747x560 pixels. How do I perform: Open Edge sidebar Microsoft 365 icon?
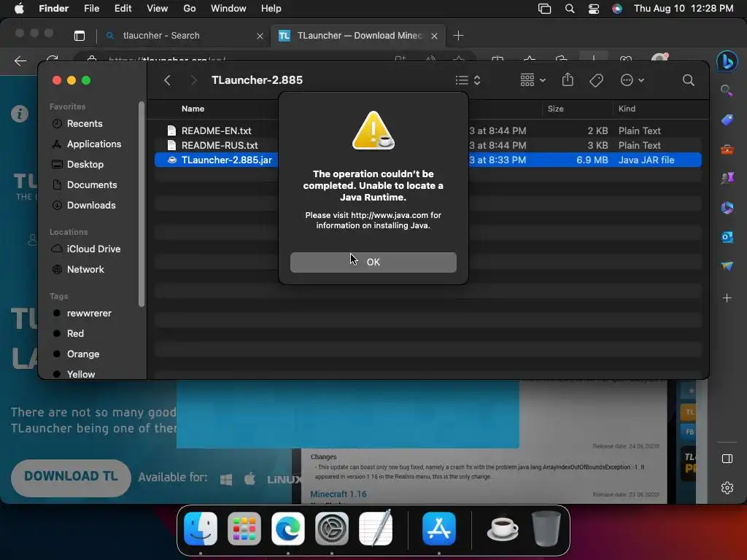(727, 208)
